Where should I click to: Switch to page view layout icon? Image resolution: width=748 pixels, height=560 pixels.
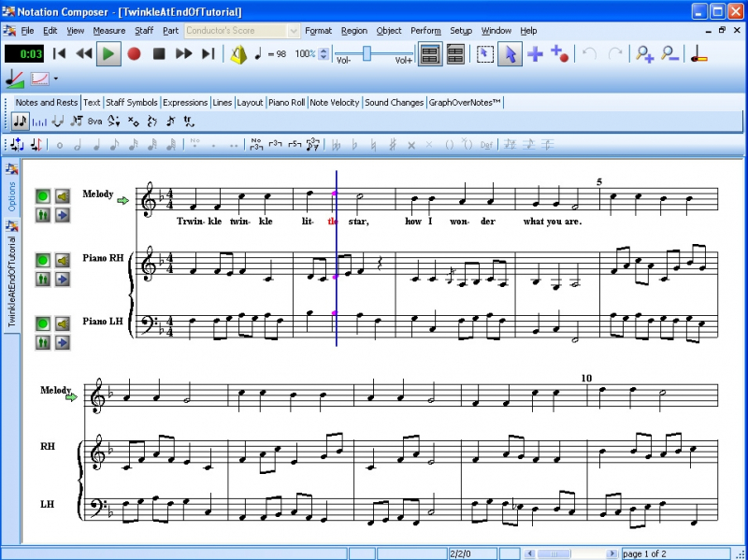pyautogui.click(x=430, y=54)
